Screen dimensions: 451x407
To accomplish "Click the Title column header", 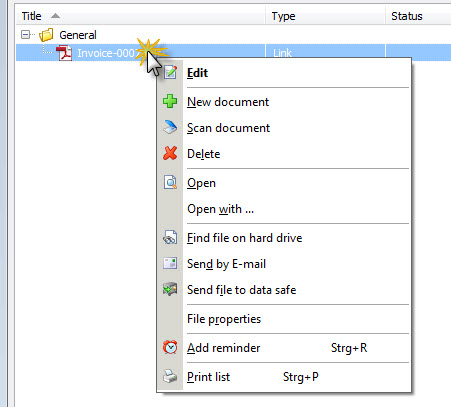I will (x=140, y=16).
